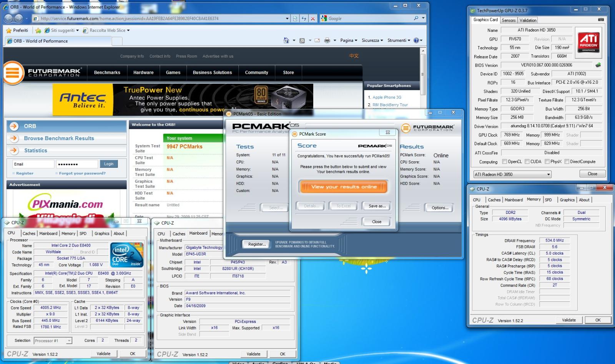Click Options... button in PCMark05
This screenshot has width=615, height=364.
click(440, 208)
